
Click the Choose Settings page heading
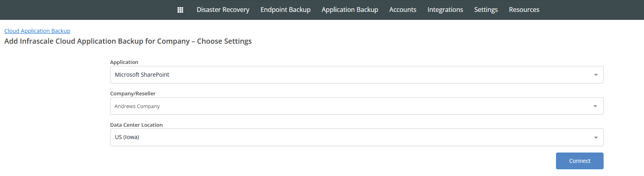pyautogui.click(x=128, y=41)
